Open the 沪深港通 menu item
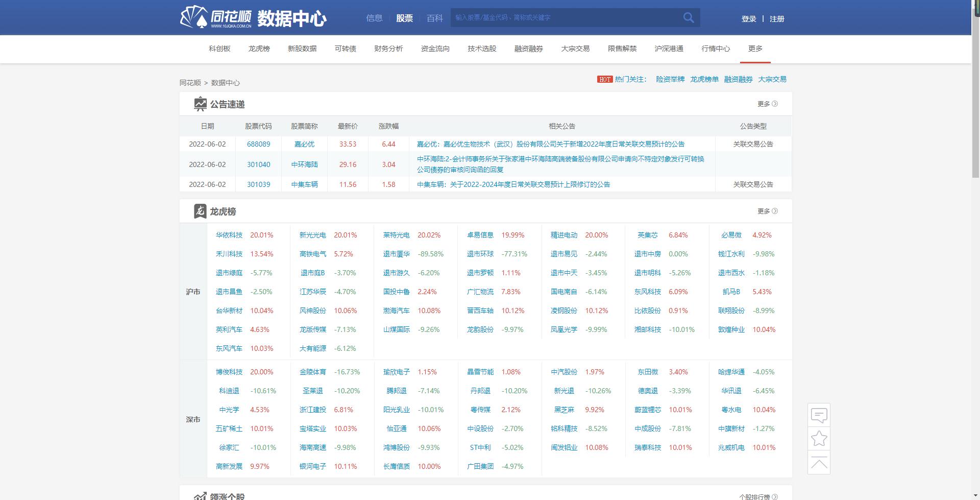This screenshot has height=500, width=980. (x=669, y=49)
